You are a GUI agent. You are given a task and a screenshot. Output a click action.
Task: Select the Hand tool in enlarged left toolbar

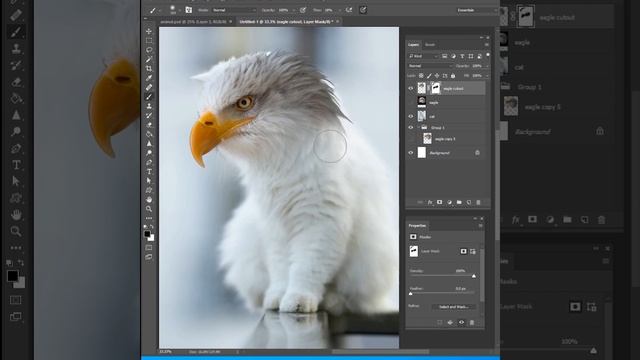pos(16,214)
